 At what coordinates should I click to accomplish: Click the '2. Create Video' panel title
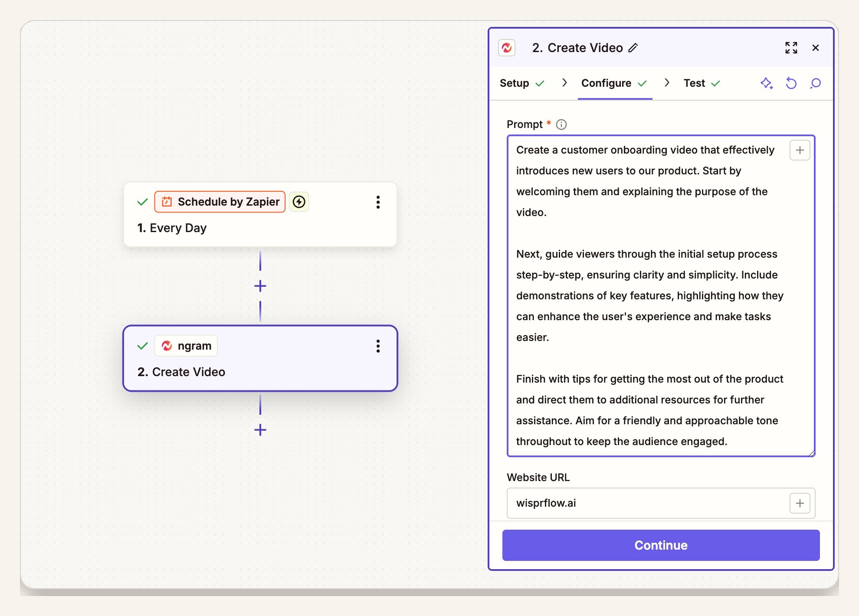(x=577, y=48)
